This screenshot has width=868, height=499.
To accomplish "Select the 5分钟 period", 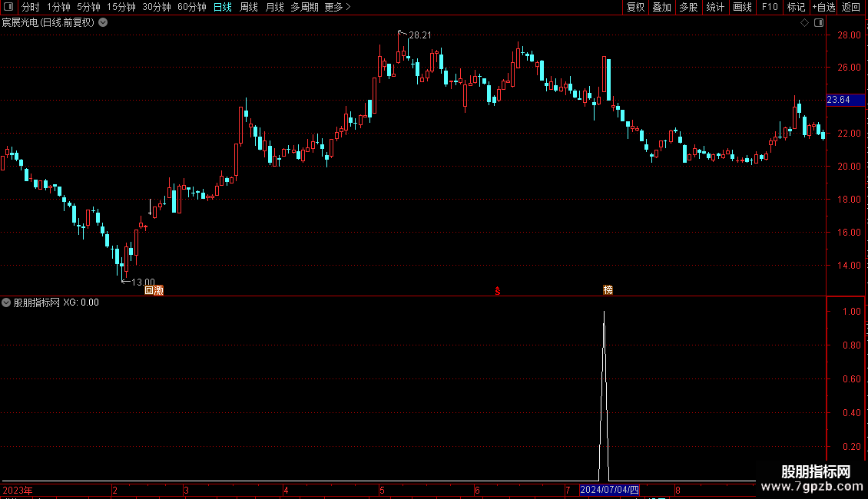I will [88, 7].
